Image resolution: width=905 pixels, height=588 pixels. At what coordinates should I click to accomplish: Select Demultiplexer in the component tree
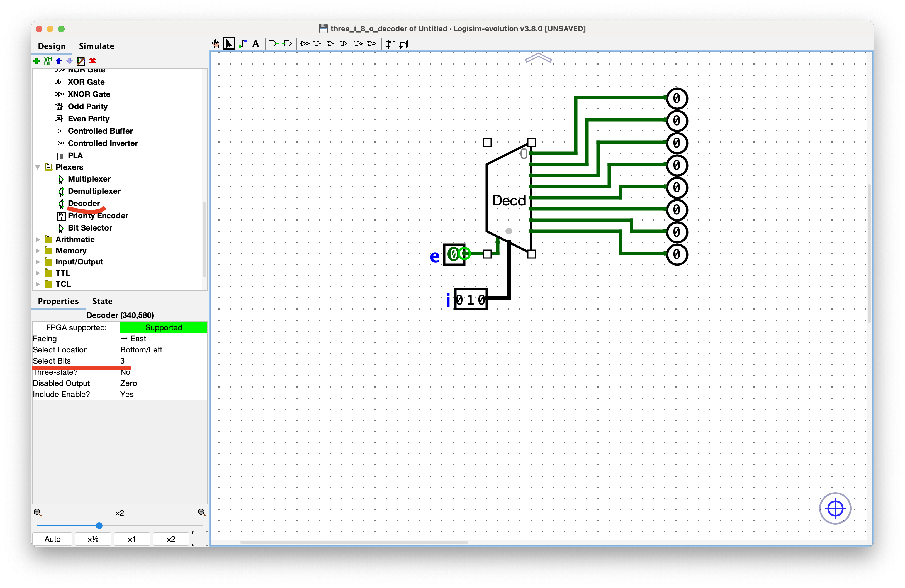(94, 191)
